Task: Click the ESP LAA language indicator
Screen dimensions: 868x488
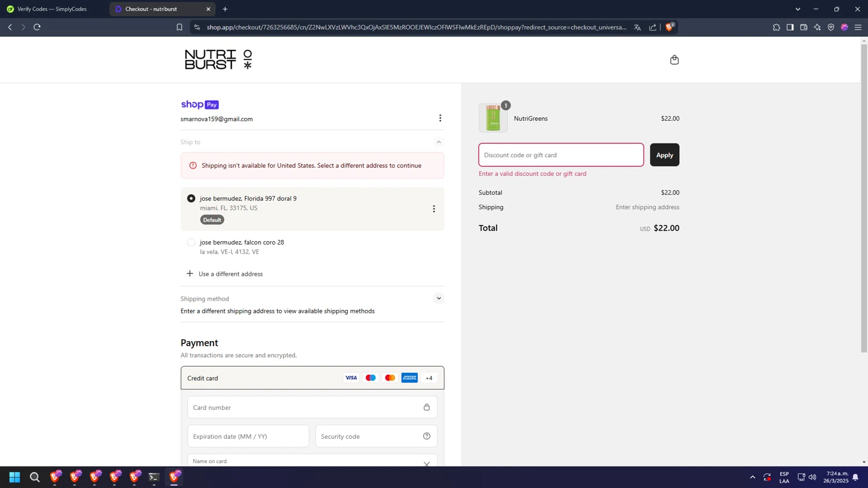Action: pyautogui.click(x=784, y=477)
